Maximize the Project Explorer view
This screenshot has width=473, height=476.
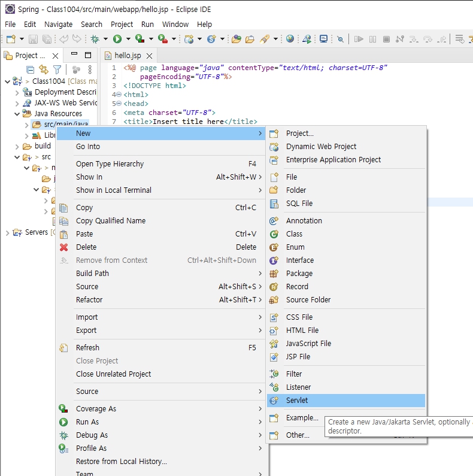(x=88, y=55)
